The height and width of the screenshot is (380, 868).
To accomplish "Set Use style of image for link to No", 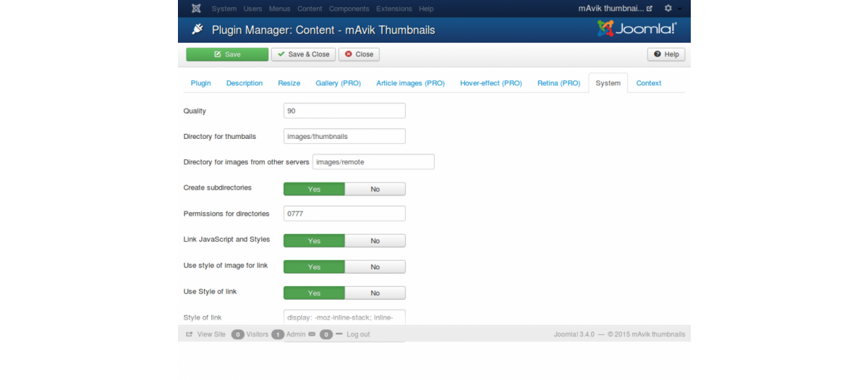I will coord(375,267).
